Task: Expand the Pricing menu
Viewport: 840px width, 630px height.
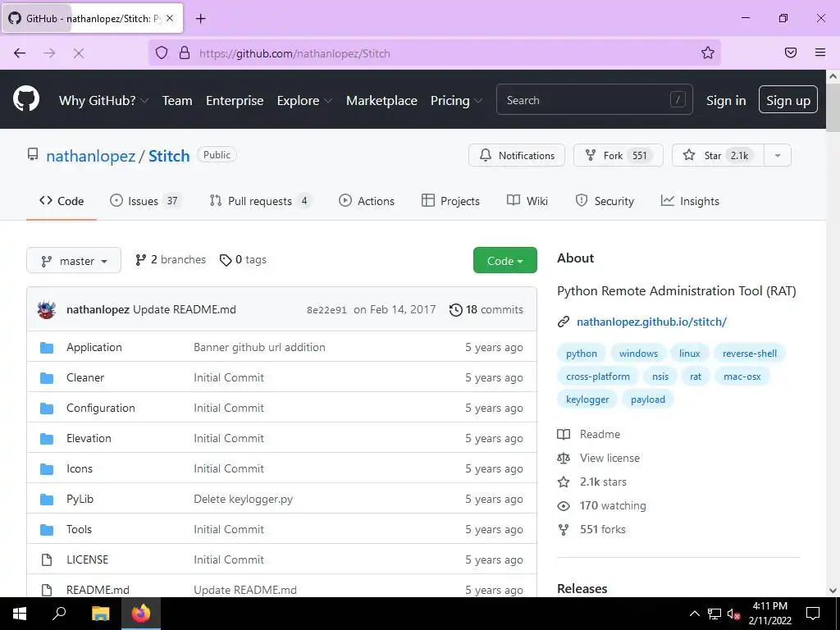Action: point(456,101)
